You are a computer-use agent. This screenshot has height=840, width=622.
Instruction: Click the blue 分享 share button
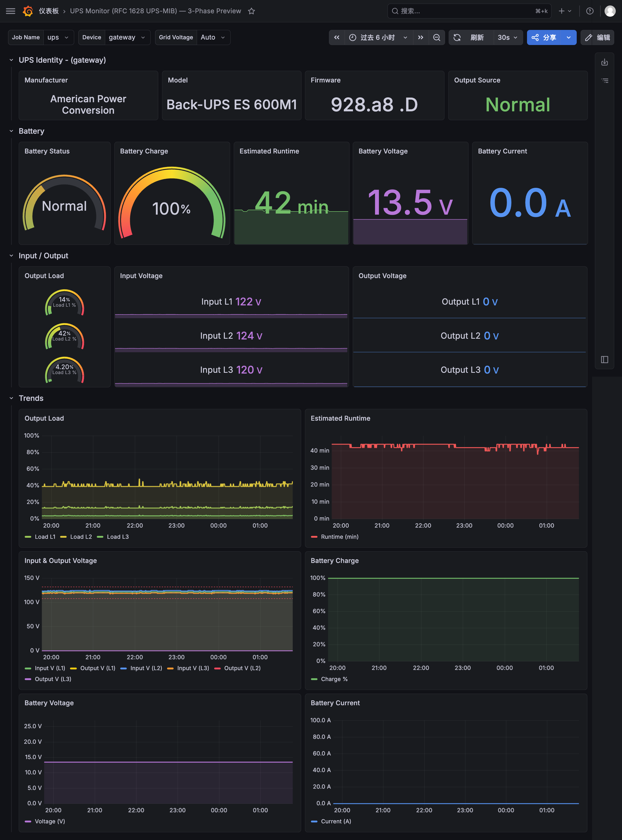[x=544, y=37]
